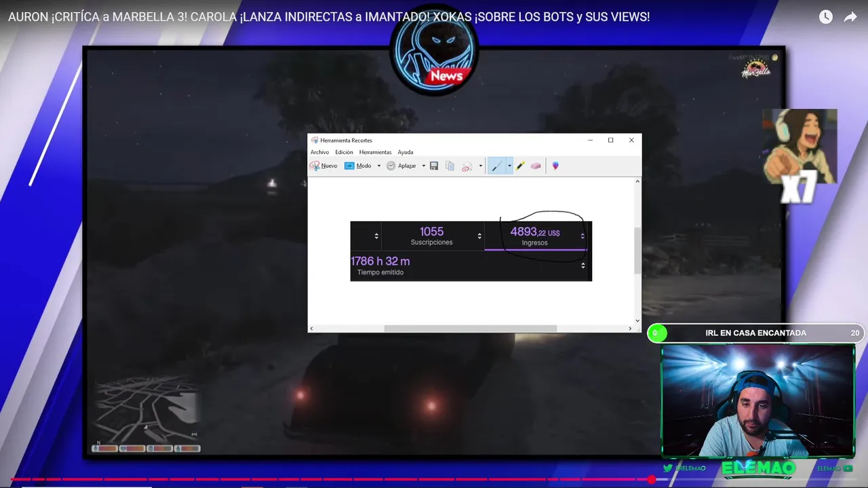This screenshot has width=868, height=488.
Task: Maximize the Herramienta Recortes window
Action: pyautogui.click(x=610, y=140)
